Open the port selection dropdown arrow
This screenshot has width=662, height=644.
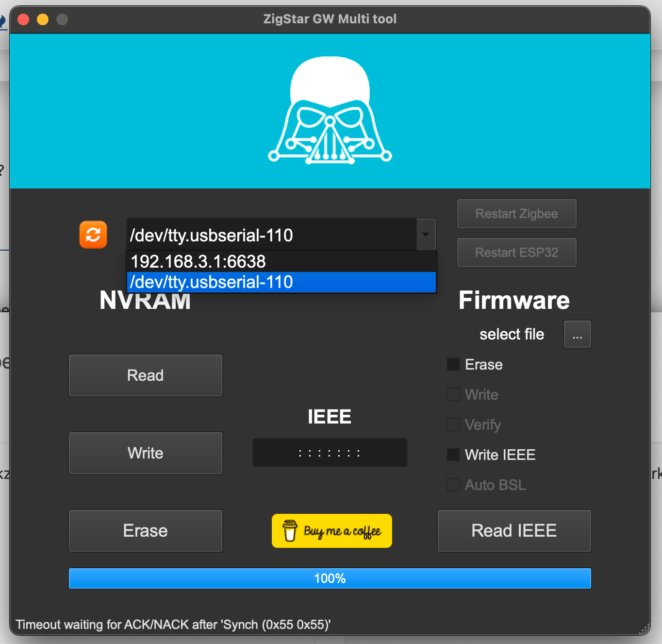(426, 235)
